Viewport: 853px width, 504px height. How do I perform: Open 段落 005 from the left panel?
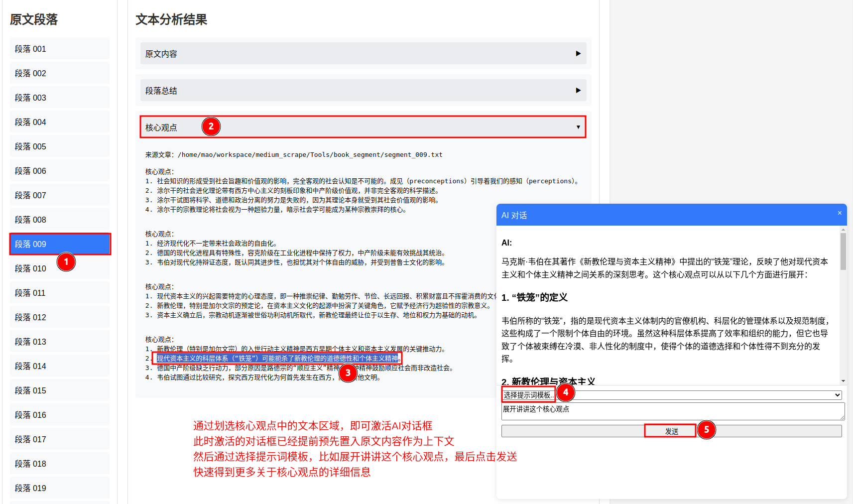[x=60, y=146]
